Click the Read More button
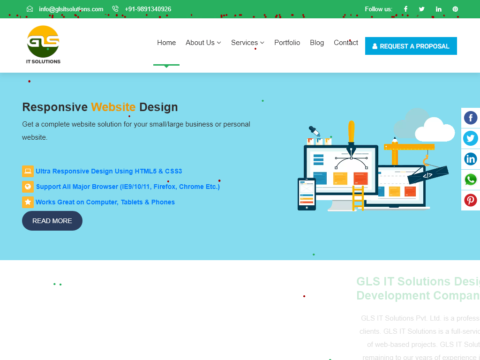The height and width of the screenshot is (360, 480). [52, 221]
